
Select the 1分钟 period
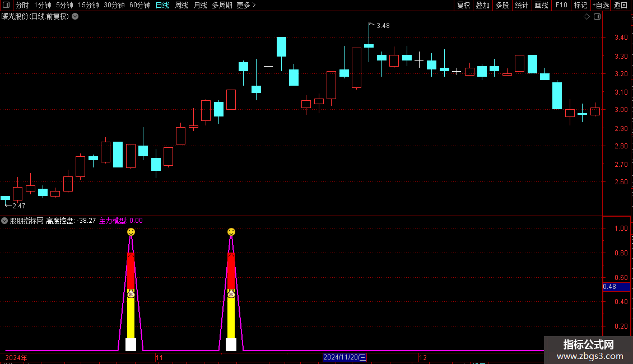coord(43,5)
